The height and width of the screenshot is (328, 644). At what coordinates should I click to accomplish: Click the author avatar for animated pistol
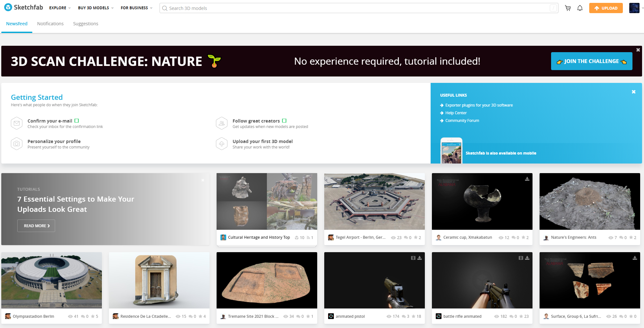[331, 316]
